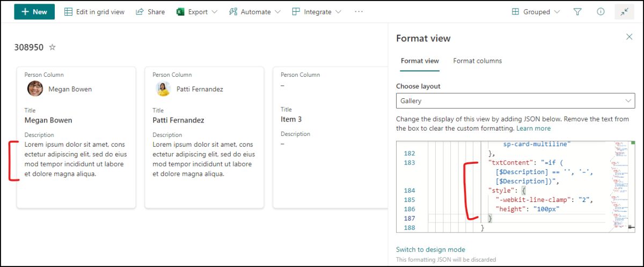Close the Format view panel

[x=630, y=37]
